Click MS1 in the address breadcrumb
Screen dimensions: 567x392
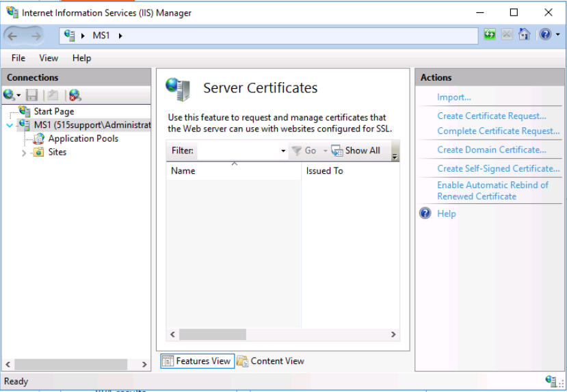pyautogui.click(x=101, y=36)
